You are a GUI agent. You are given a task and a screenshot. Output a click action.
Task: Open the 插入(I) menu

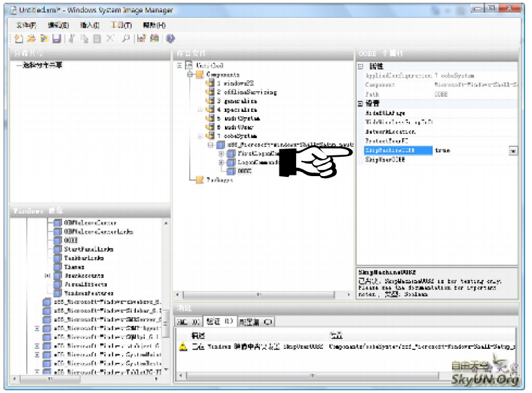tap(90, 25)
